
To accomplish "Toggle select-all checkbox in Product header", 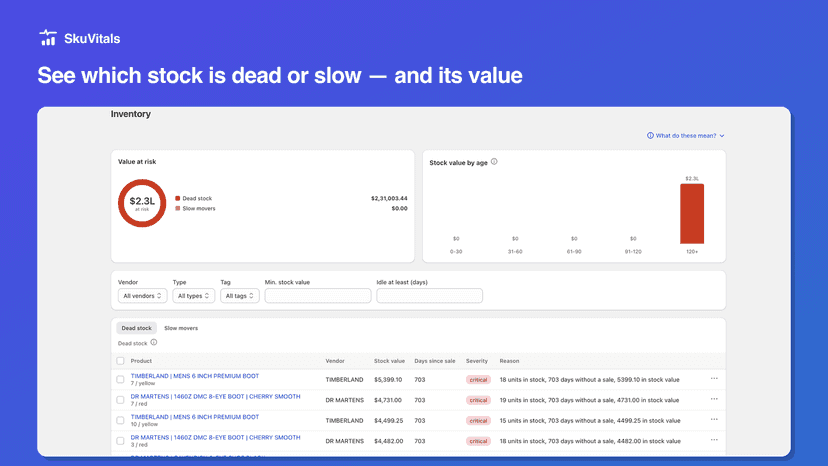I will point(120,361).
